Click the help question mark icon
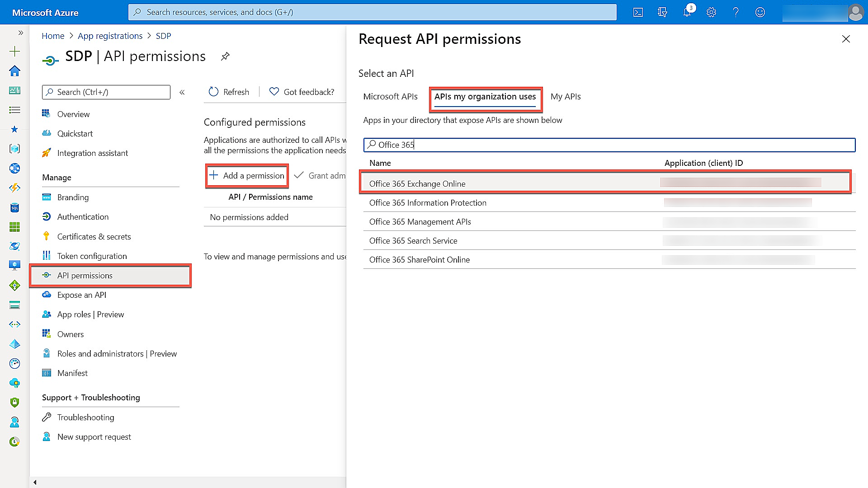This screenshot has height=488, width=868. pos(736,12)
